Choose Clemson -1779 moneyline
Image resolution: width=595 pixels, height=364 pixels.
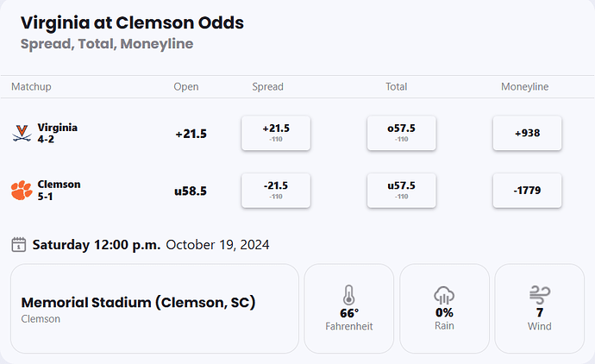click(527, 190)
